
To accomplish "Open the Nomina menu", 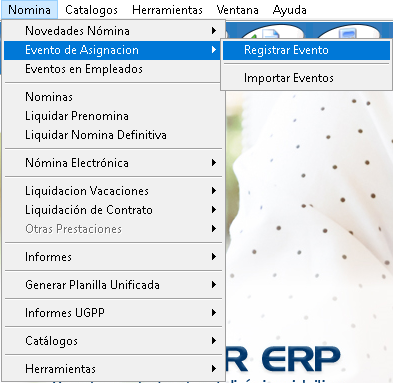I will [x=29, y=10].
